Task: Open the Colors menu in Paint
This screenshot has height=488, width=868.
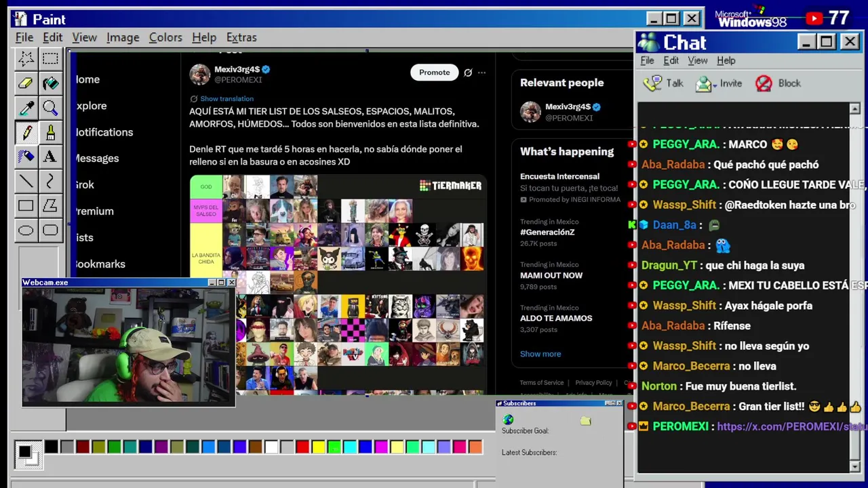Action: pos(165,37)
